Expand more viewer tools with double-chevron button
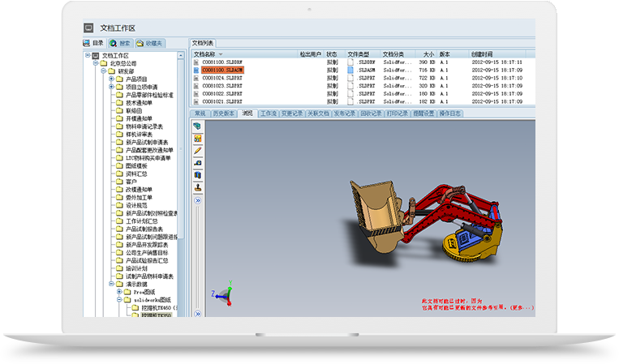This screenshot has height=364, width=619. (197, 199)
